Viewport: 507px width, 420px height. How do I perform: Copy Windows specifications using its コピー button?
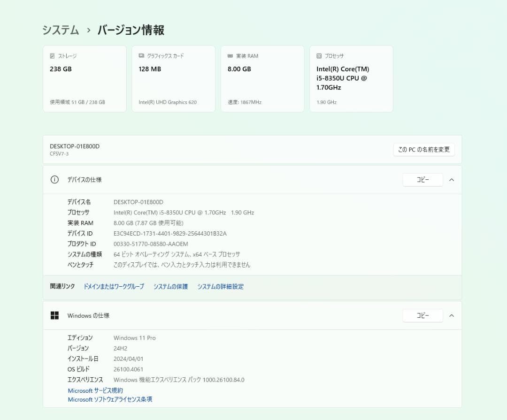(422, 315)
